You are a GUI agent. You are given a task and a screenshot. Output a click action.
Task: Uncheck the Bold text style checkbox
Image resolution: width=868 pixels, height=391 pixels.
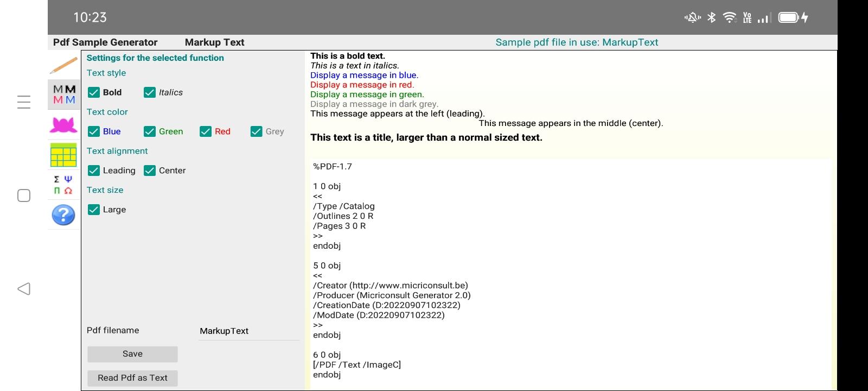pyautogui.click(x=94, y=92)
